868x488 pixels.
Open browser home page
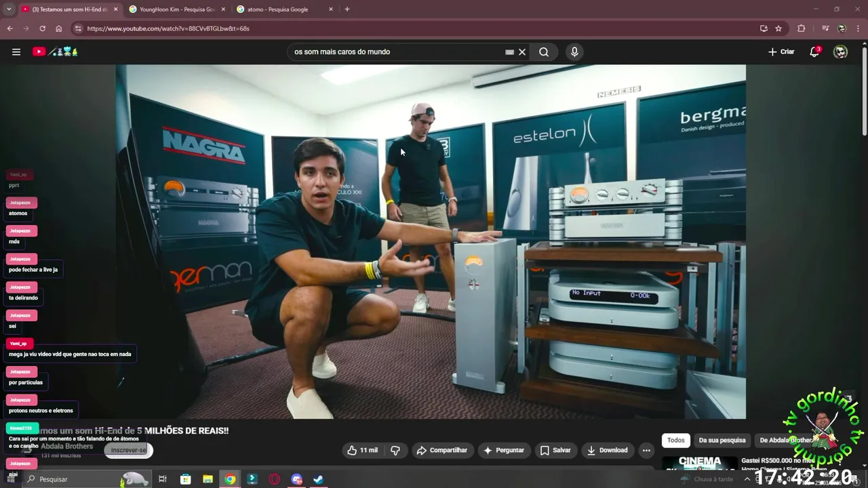59,28
